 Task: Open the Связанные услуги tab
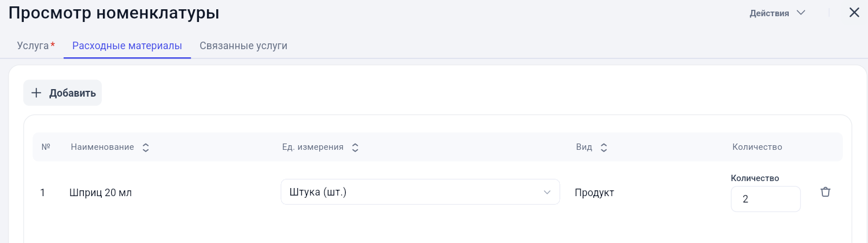(x=243, y=46)
